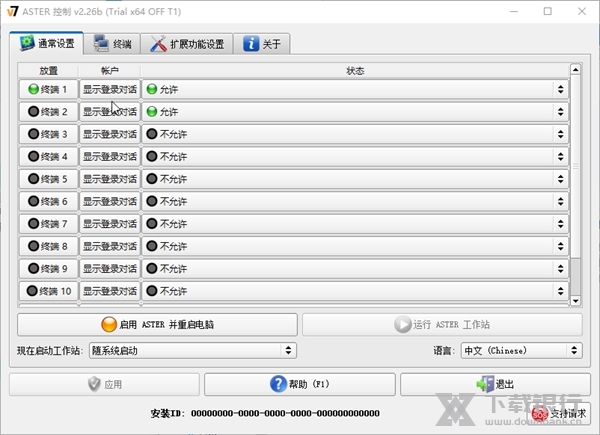Image resolution: width=600 pixels, height=435 pixels.
Task: Switch to the 终端 tab
Action: pyautogui.click(x=112, y=44)
